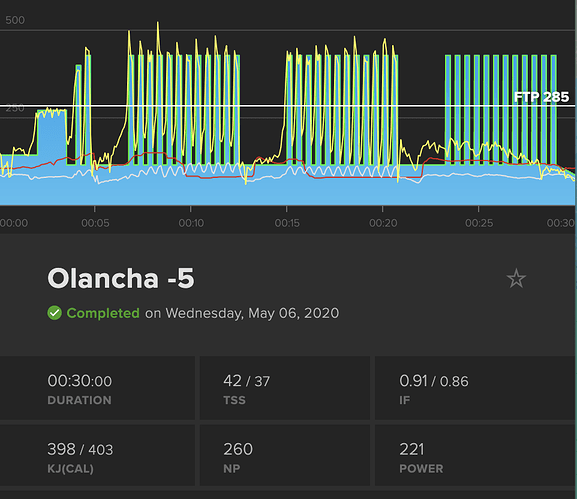The width and height of the screenshot is (577, 499).
Task: Click the 00:15 timeline marker
Action: (x=287, y=223)
